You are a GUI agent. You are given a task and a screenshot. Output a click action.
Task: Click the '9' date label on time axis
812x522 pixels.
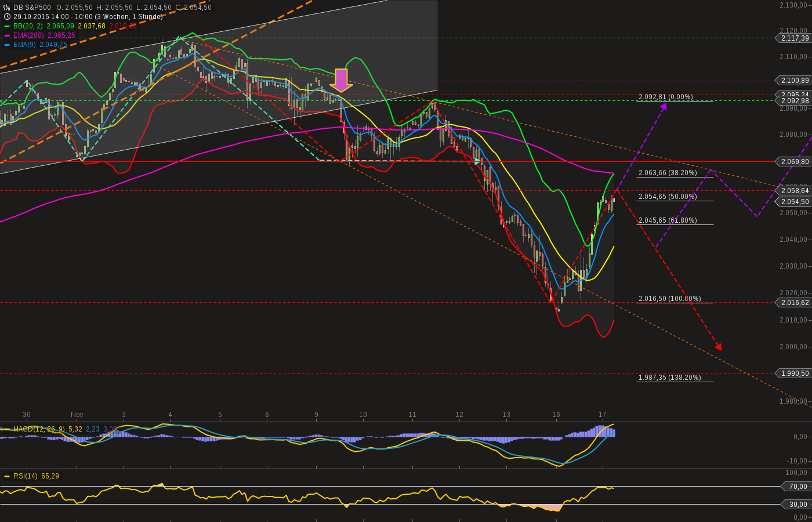[316, 415]
